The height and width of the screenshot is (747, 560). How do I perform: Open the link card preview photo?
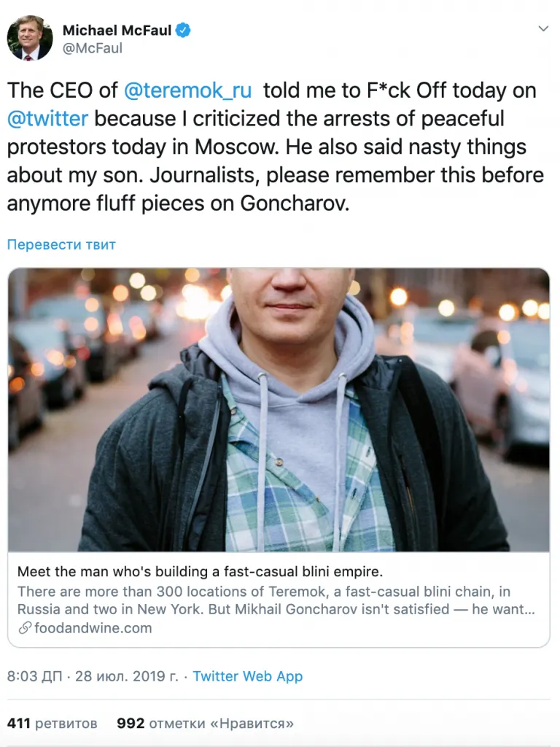point(279,410)
